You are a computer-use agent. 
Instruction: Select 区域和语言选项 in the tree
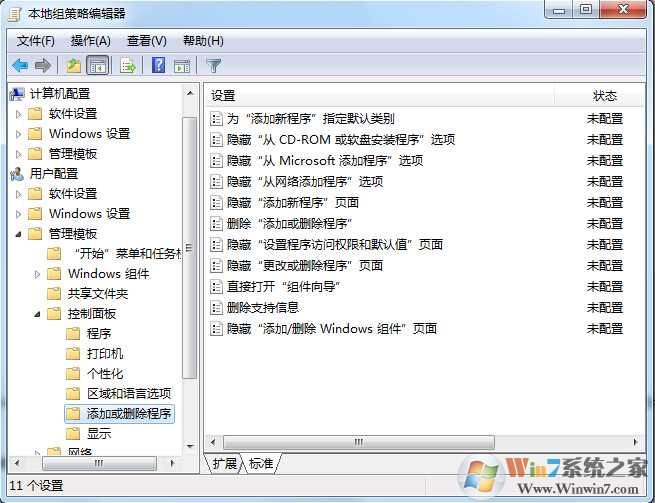tap(129, 394)
